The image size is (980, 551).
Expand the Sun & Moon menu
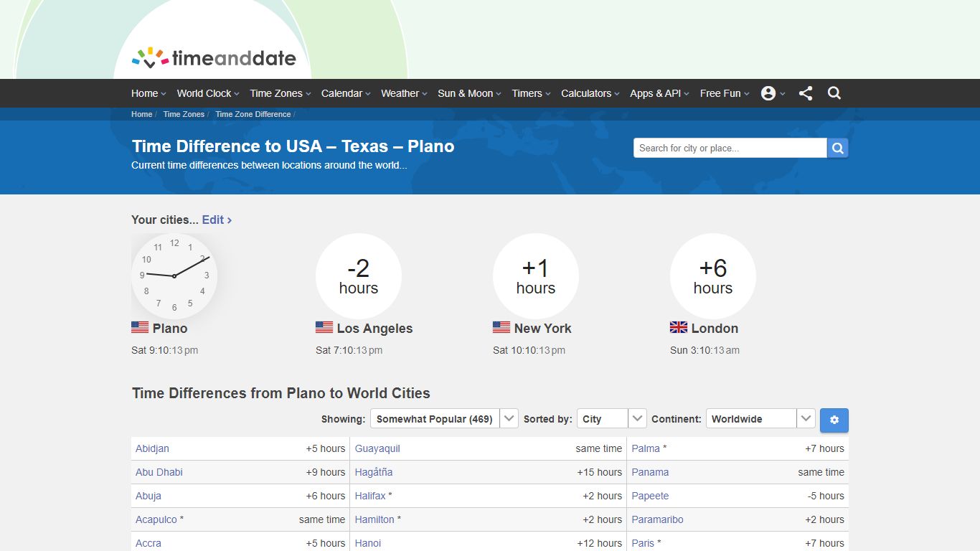pos(469,93)
